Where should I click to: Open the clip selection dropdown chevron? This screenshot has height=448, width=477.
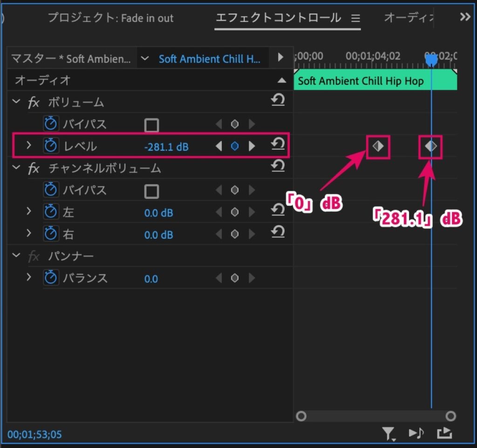pos(145,58)
